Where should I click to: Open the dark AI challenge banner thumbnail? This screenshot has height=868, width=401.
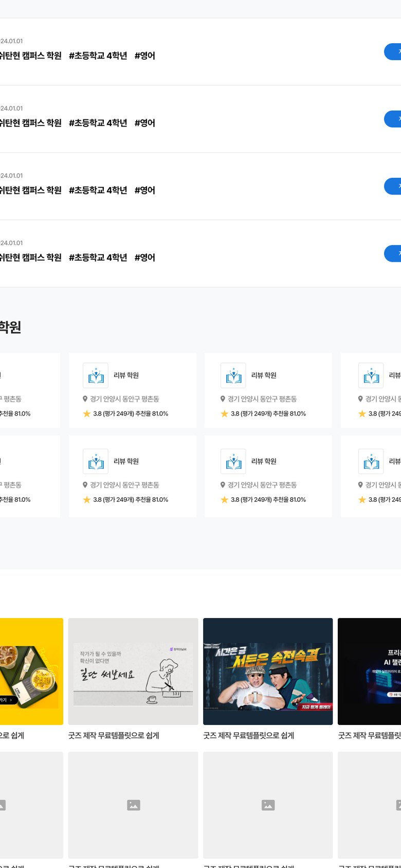(369, 672)
